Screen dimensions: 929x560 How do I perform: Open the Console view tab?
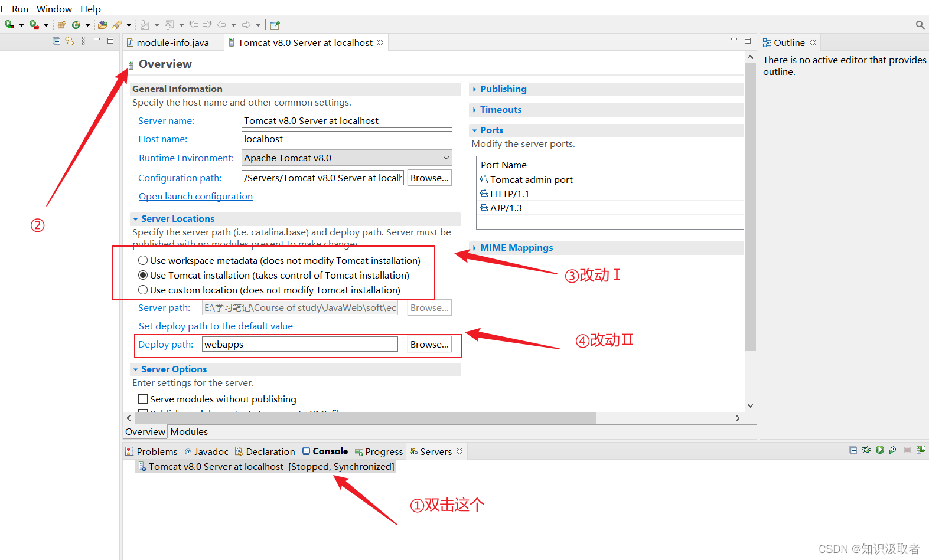(325, 451)
